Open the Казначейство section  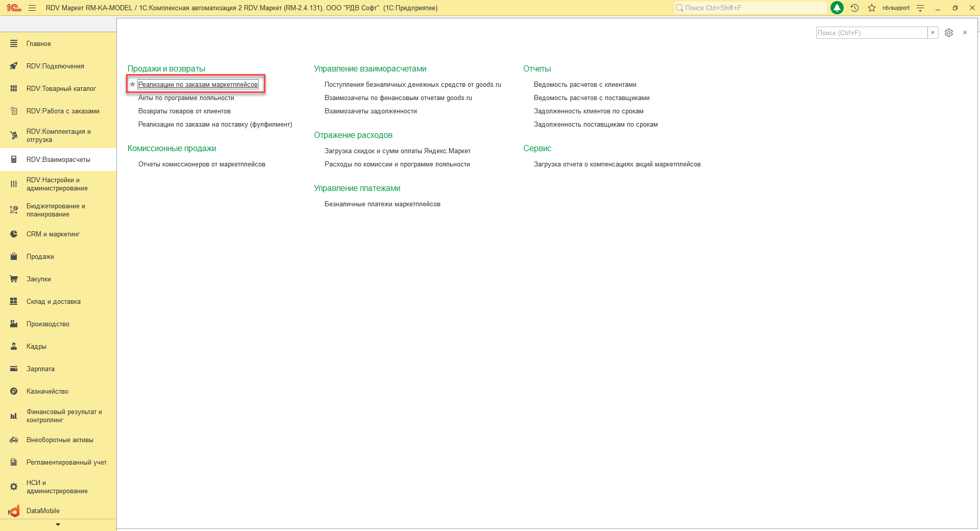[47, 392]
